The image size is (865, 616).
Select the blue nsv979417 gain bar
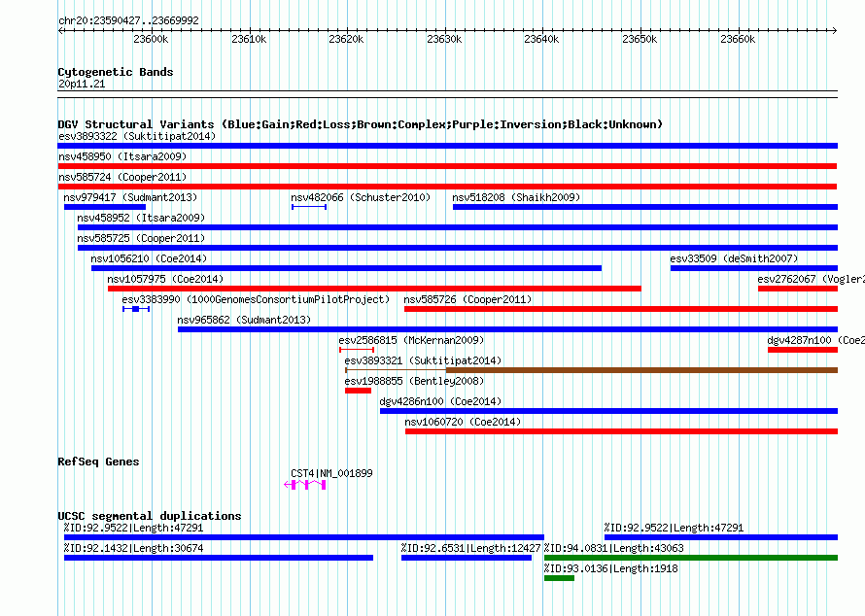(105, 207)
